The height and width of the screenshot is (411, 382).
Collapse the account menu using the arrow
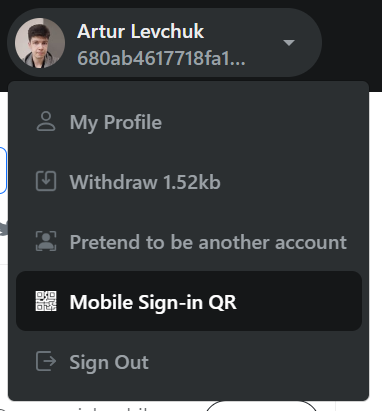click(289, 43)
